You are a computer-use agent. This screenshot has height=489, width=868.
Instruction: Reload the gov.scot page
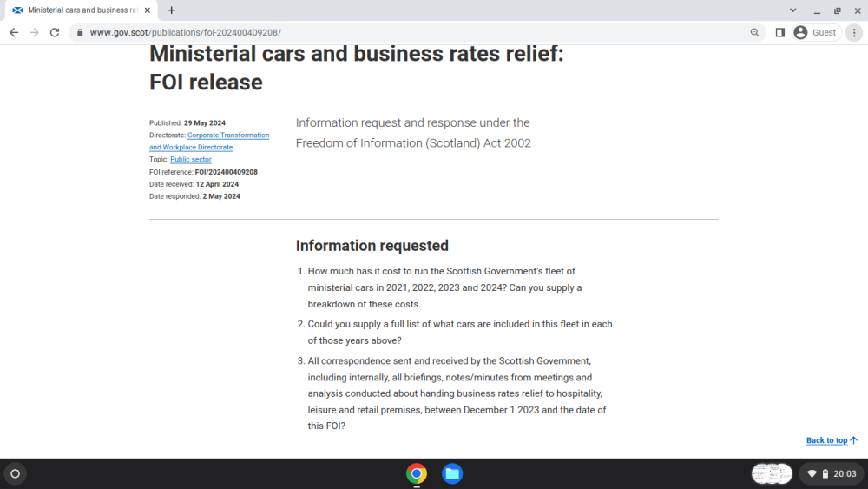(54, 33)
